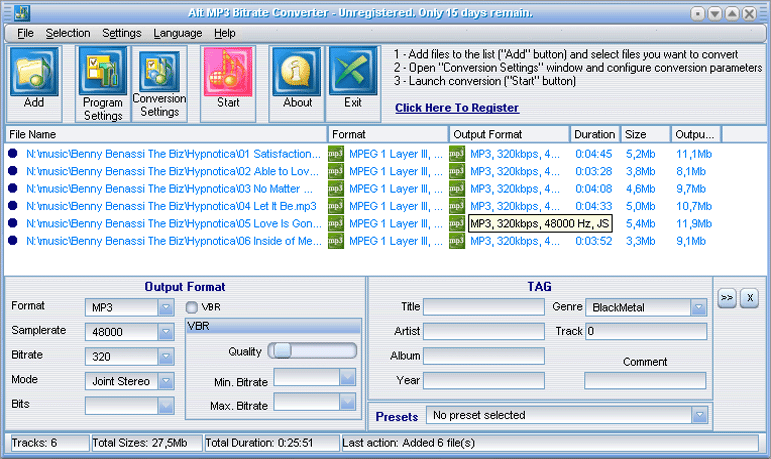Open the Selection menu

(67, 33)
